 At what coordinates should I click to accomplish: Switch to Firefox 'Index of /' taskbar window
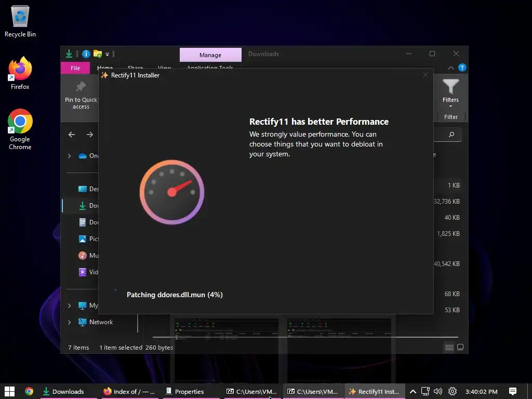(130, 392)
